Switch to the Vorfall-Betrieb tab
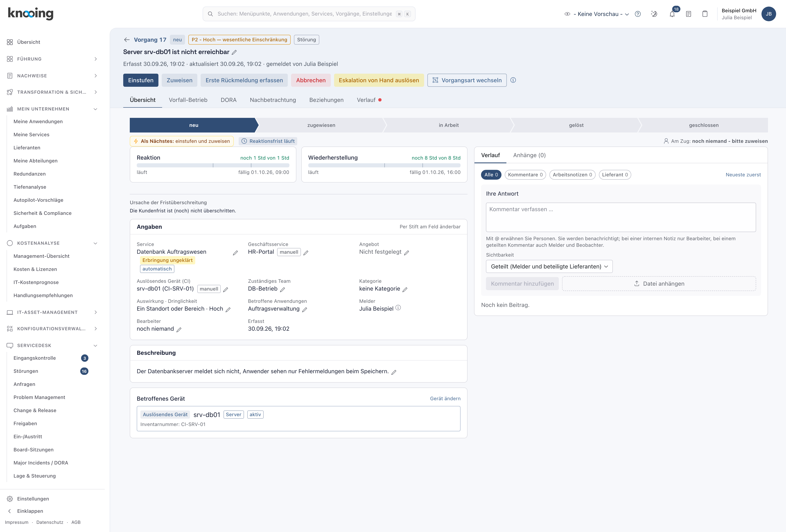The width and height of the screenshot is (786, 532). 188,100
